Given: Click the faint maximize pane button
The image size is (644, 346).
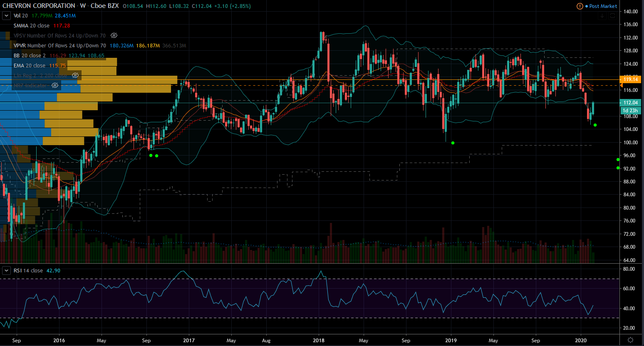Looking at the screenshot, I should [612, 16].
